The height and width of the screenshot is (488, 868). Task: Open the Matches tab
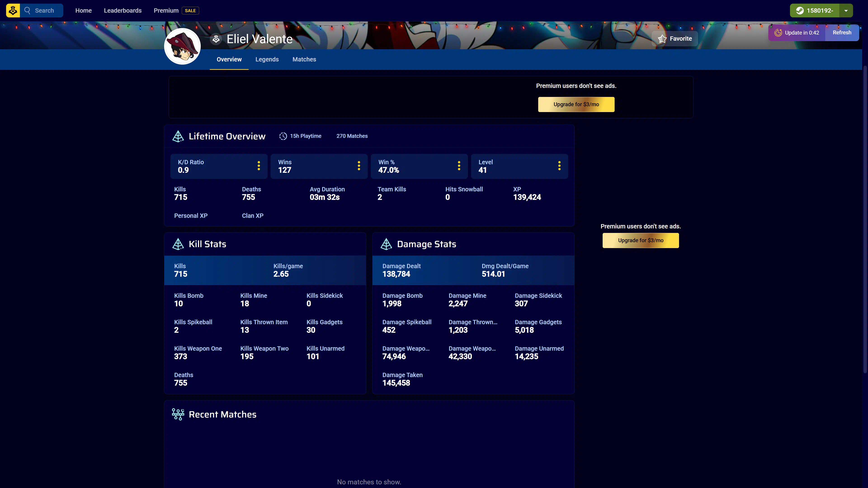tap(304, 59)
